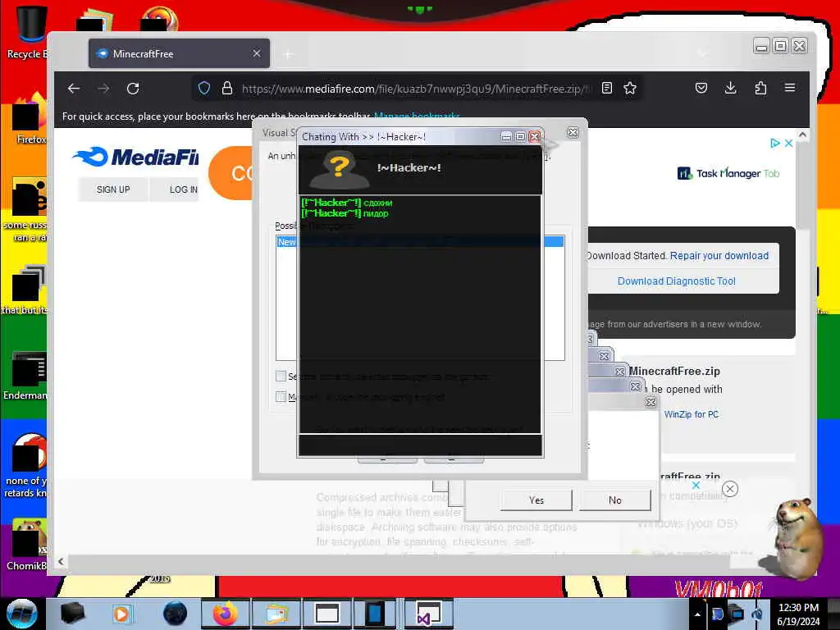Viewport: 840px width, 630px height.
Task: Open the Firefox downloads panel
Action: pos(730,88)
